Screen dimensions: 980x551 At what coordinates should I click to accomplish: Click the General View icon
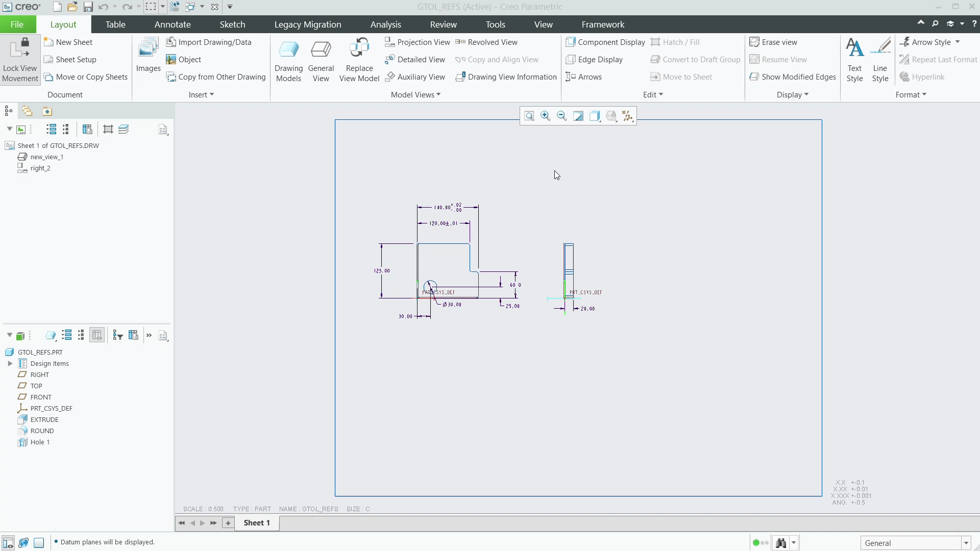coord(321,61)
